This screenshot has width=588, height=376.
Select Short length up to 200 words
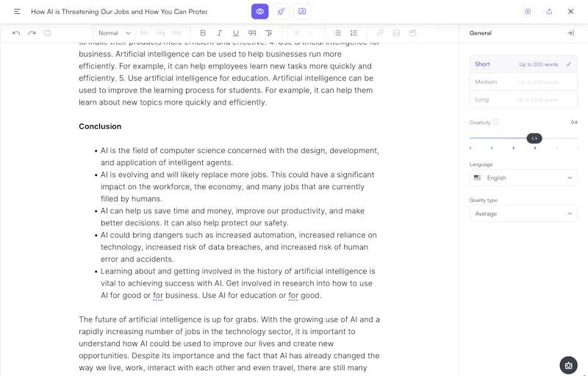pyautogui.click(x=523, y=64)
